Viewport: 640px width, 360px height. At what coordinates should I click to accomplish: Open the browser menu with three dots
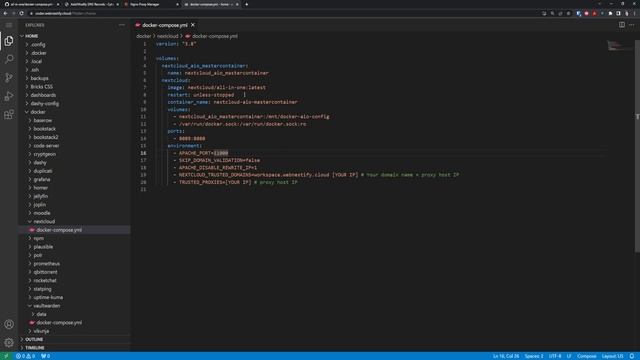[635, 13]
